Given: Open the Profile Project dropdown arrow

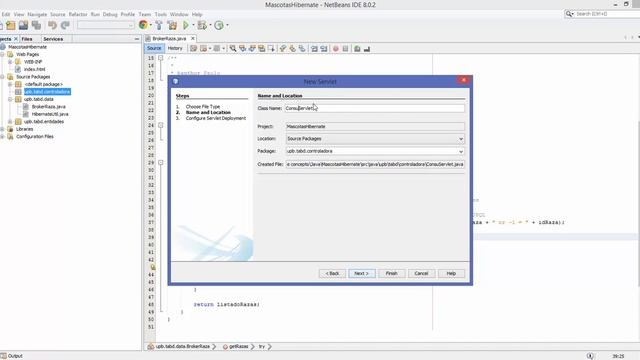Looking at the screenshot, I should click(227, 25).
